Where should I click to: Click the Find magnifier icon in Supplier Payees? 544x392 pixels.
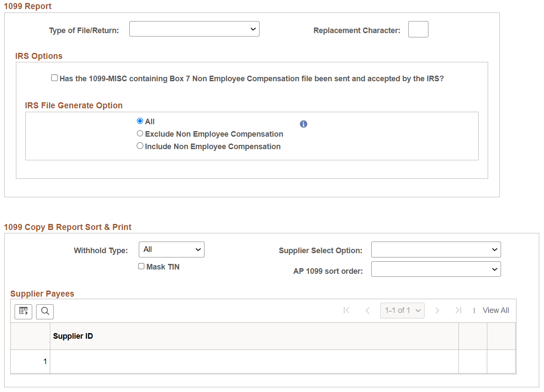(45, 312)
